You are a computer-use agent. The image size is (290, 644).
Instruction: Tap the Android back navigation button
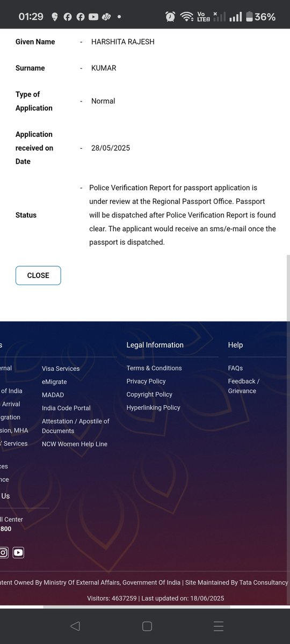click(75, 626)
